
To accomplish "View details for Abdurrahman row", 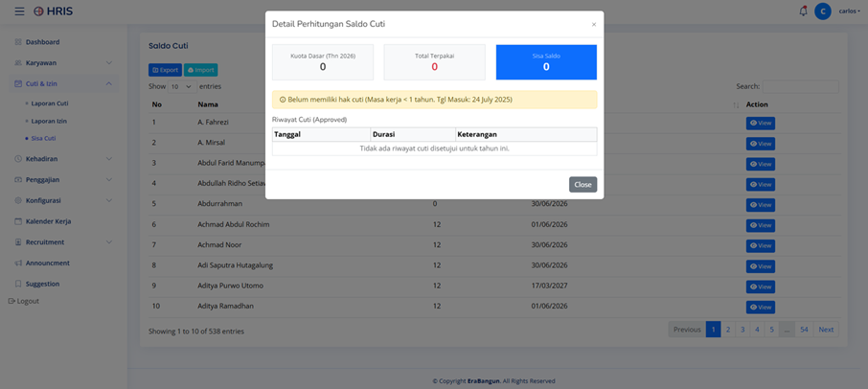I will pos(761,205).
